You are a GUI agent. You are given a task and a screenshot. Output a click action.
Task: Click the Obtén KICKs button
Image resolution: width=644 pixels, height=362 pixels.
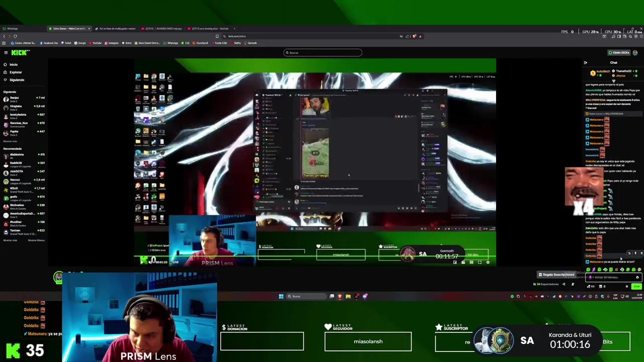619,53
